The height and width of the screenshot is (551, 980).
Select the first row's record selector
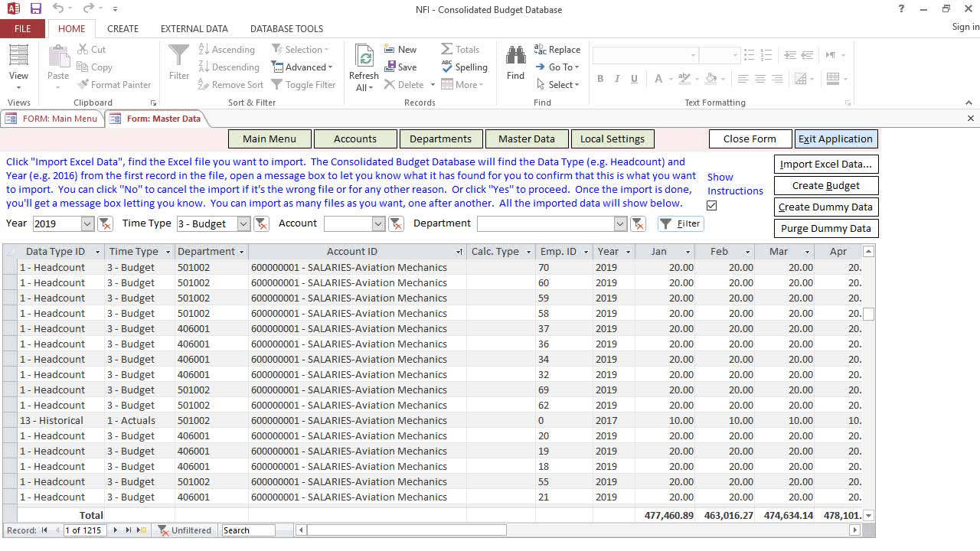click(10, 268)
